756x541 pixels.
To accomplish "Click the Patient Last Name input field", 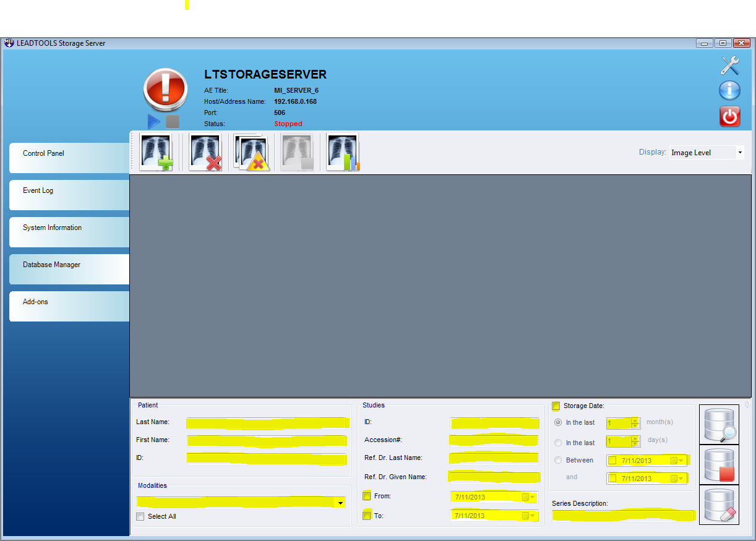I will tap(267, 423).
